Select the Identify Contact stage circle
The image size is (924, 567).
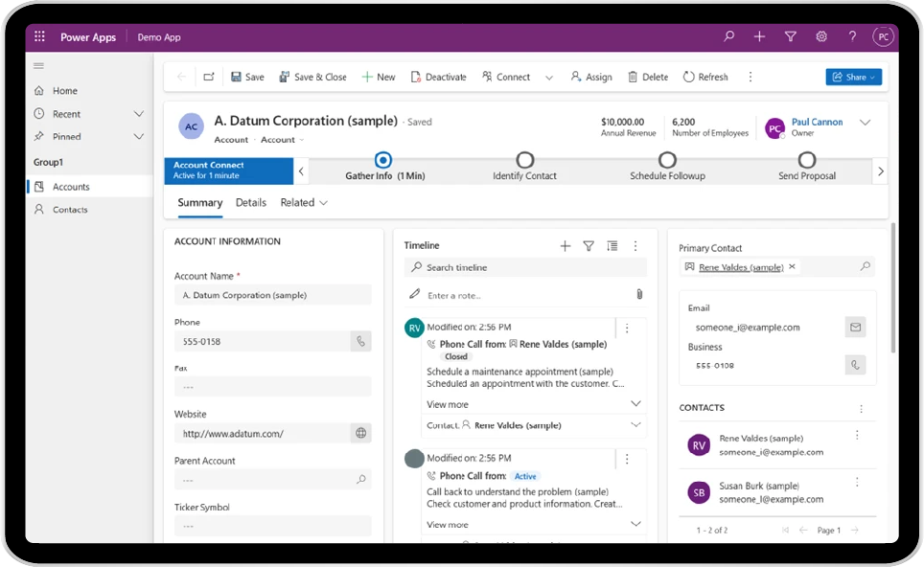[524, 160]
